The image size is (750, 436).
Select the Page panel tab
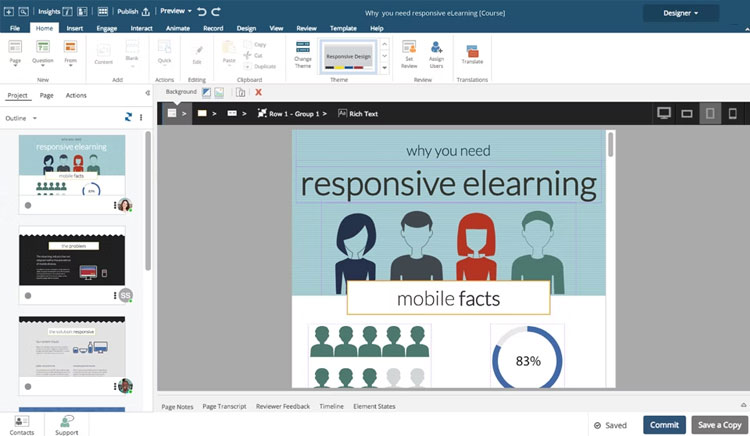(46, 95)
